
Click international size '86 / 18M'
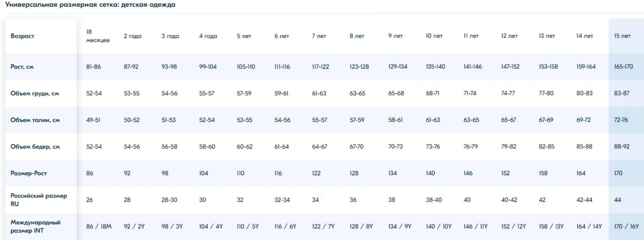99,226
